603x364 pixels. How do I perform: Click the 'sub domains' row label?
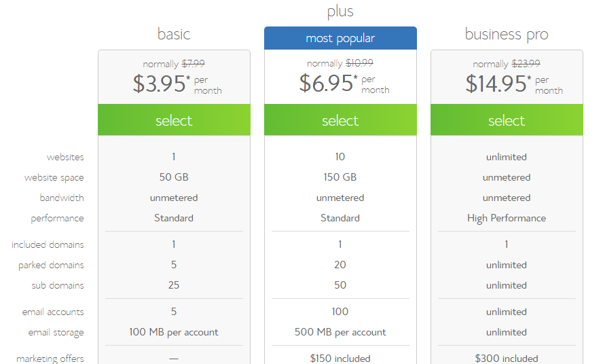click(x=58, y=285)
